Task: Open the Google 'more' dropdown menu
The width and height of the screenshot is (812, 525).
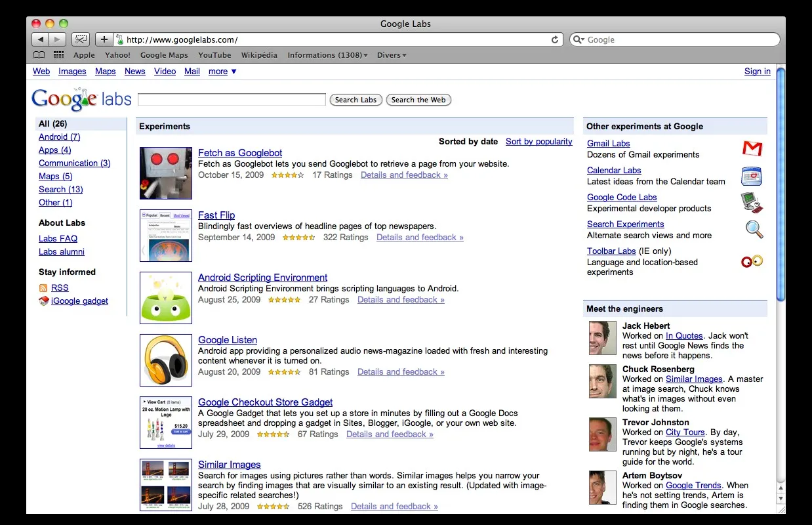Action: coord(222,72)
